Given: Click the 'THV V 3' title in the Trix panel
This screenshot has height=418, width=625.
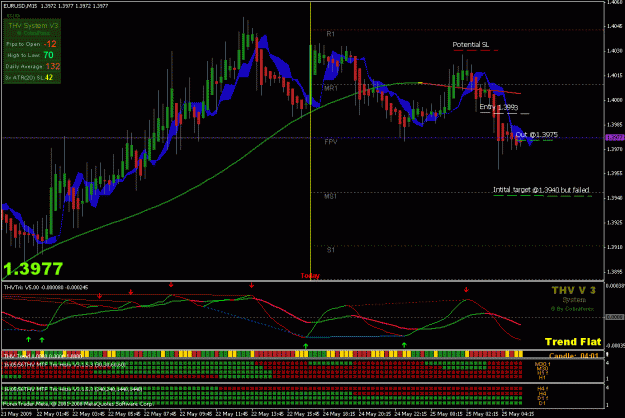Looking at the screenshot, I should 574,290.
